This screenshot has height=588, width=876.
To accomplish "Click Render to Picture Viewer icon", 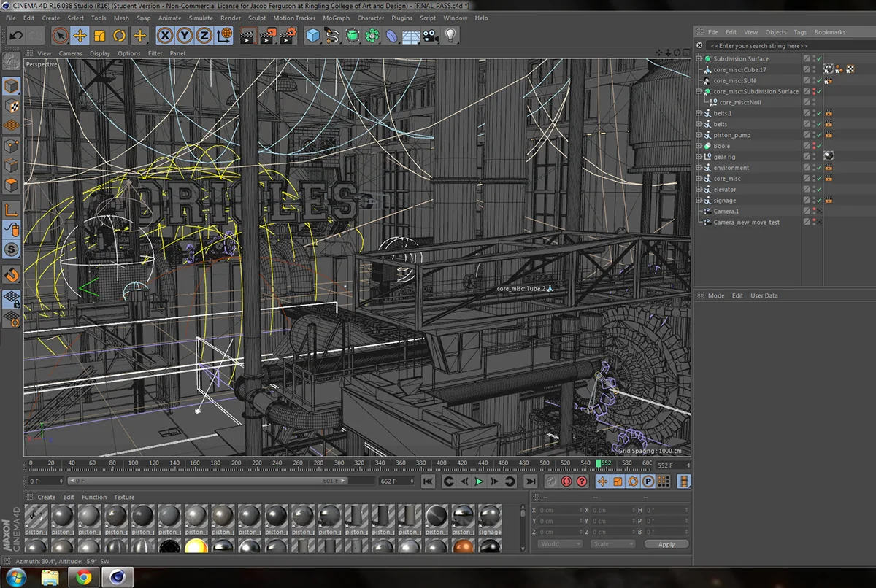I will click(x=268, y=35).
